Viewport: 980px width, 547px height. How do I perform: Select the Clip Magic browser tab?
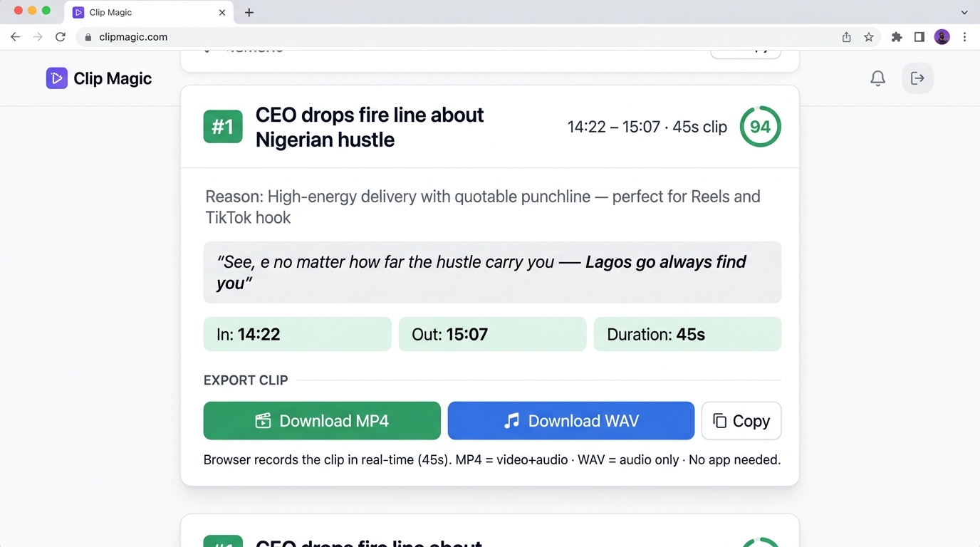[150, 13]
